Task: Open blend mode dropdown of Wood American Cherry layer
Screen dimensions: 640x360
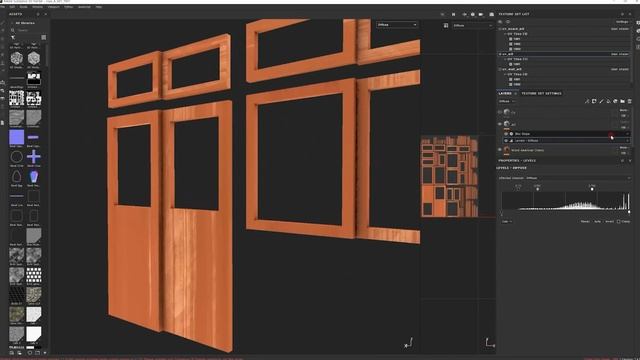Action: [624, 148]
